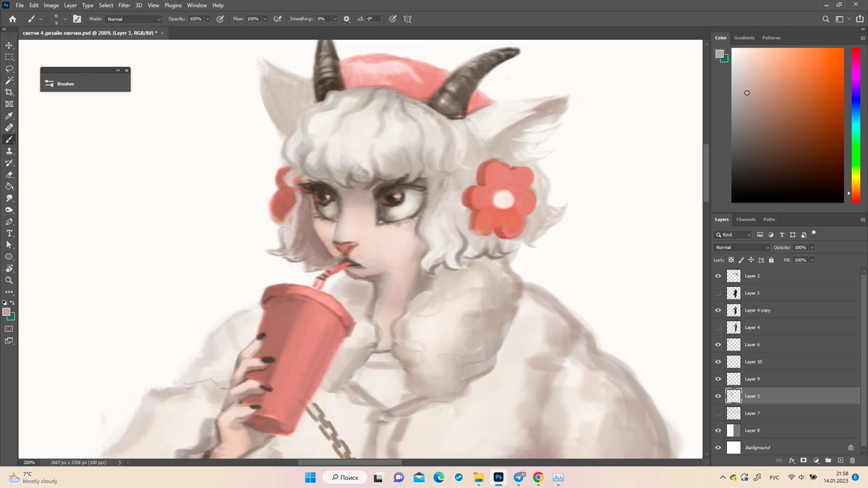Hide Layer 4 copy visibility eye
Screen dimensions: 868x488
tap(718, 310)
